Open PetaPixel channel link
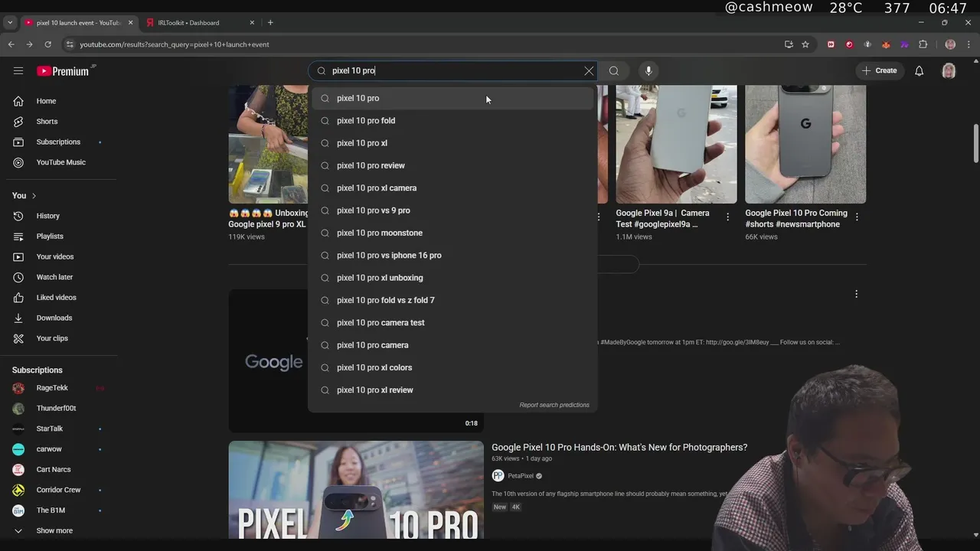The image size is (980, 551). [x=521, y=476]
